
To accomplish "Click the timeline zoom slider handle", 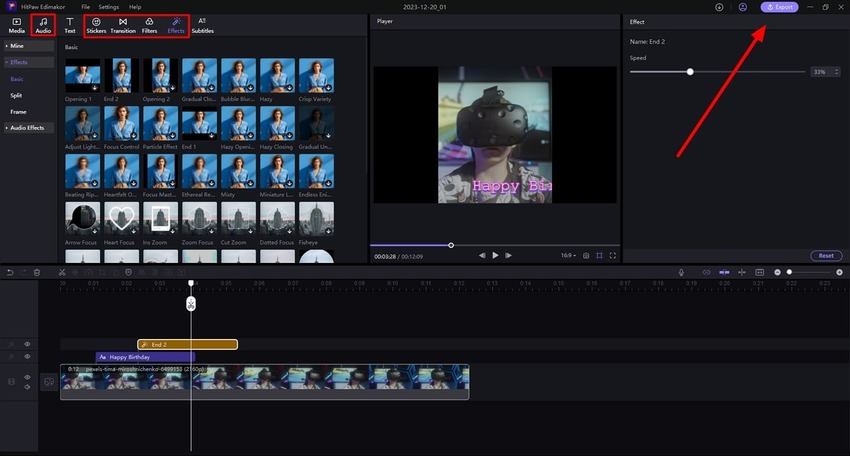I will [x=789, y=272].
